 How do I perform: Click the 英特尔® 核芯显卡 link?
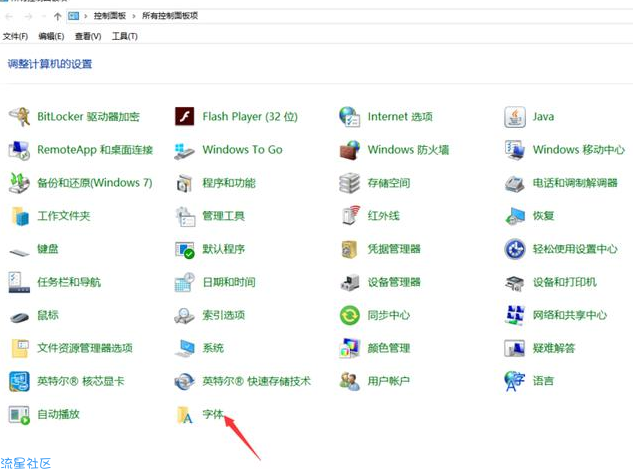point(81,381)
